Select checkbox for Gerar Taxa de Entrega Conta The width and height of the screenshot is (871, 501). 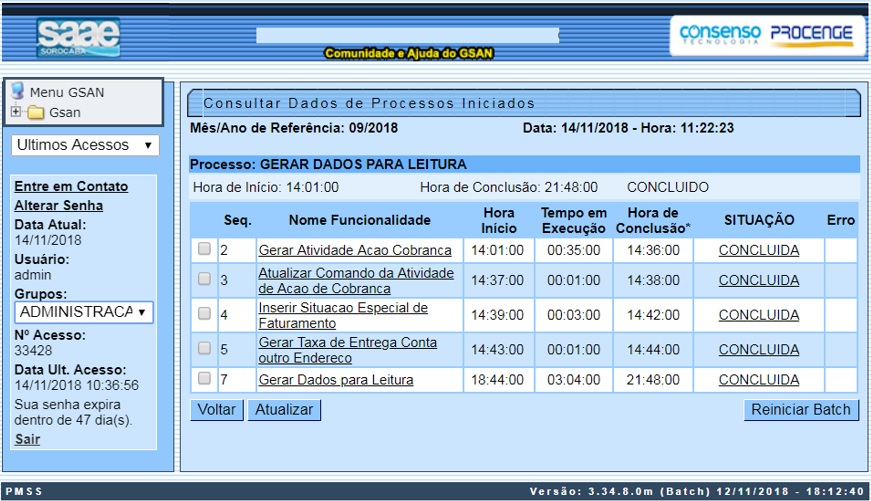coord(204,348)
